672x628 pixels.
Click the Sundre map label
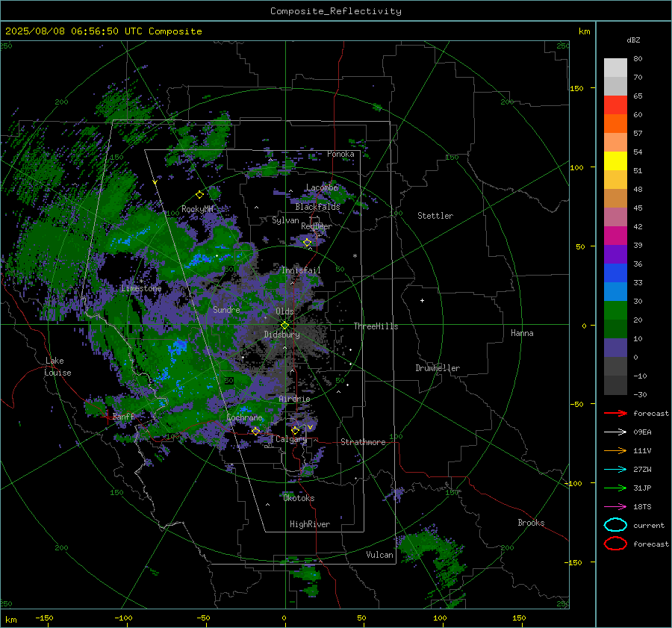tap(226, 309)
